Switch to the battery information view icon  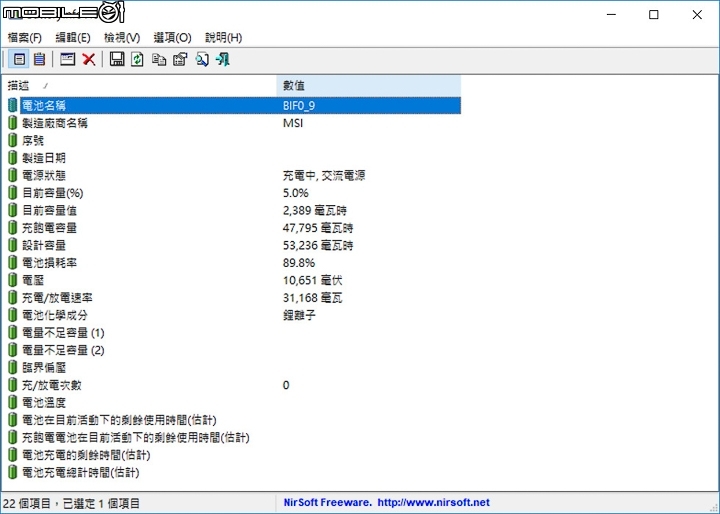tap(19, 59)
